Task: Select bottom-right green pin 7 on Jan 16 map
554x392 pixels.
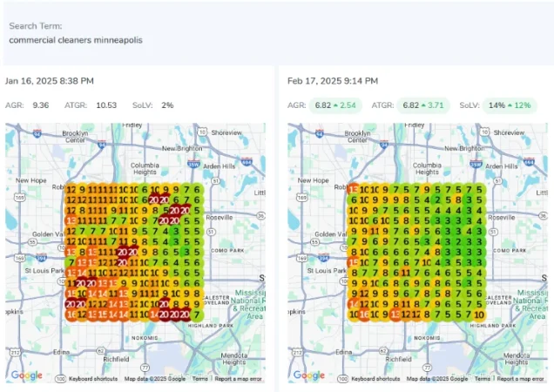Action: [198, 314]
